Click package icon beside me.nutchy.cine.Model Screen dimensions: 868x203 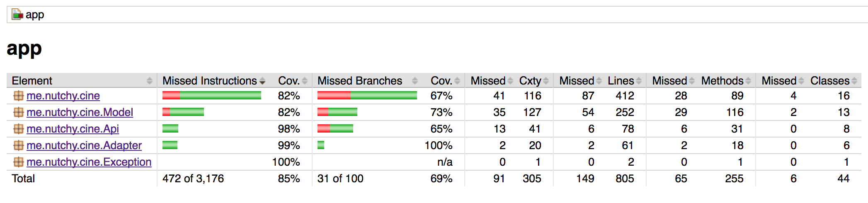point(18,112)
